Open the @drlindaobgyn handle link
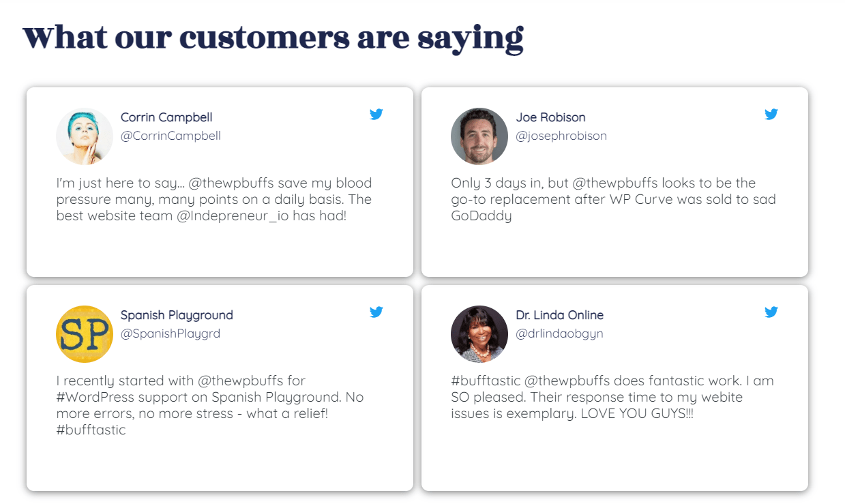845x504 pixels. point(559,333)
